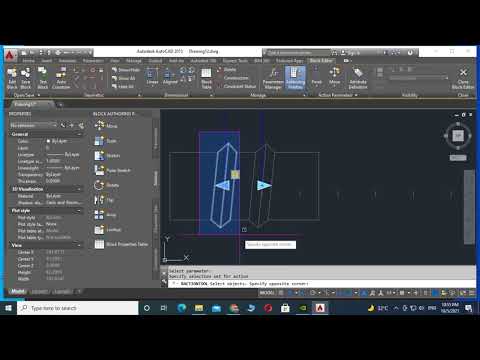
Task: Open the Open/Save panel dropdown
Action: coord(27,95)
